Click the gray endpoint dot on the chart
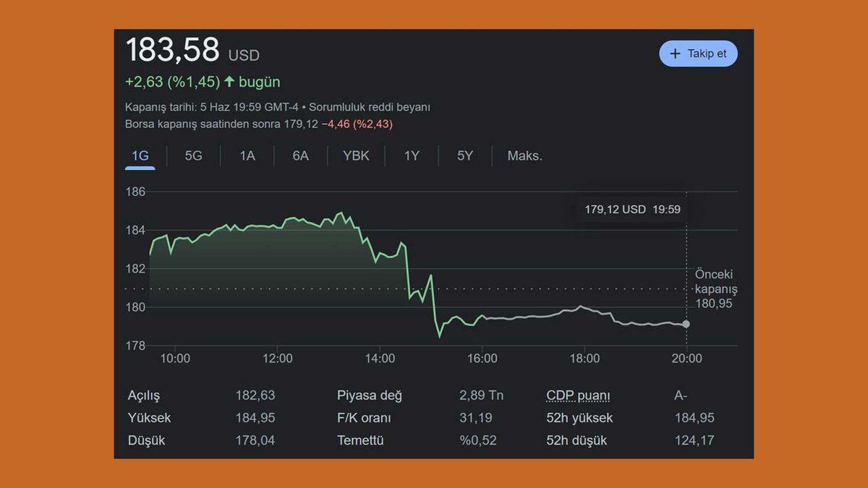 pyautogui.click(x=686, y=324)
